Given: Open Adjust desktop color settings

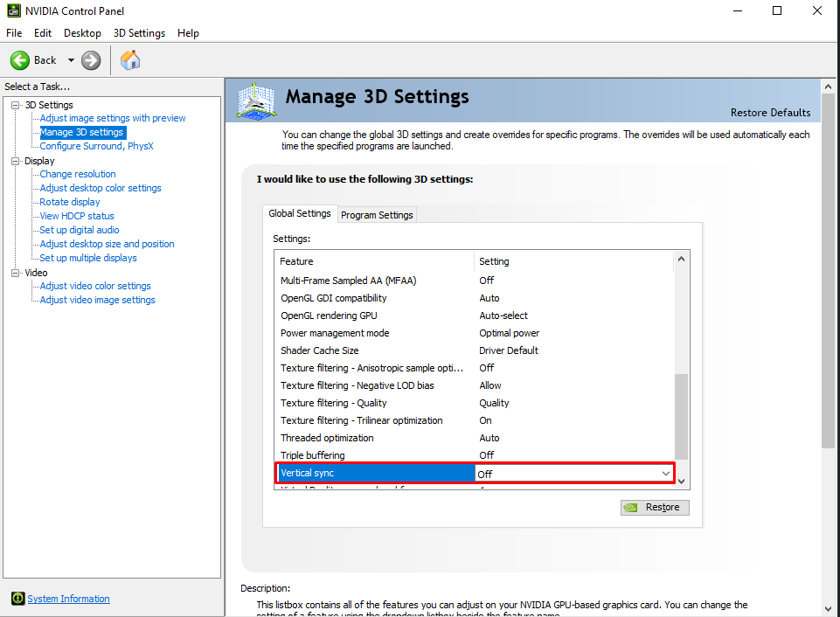Looking at the screenshot, I should point(101,188).
